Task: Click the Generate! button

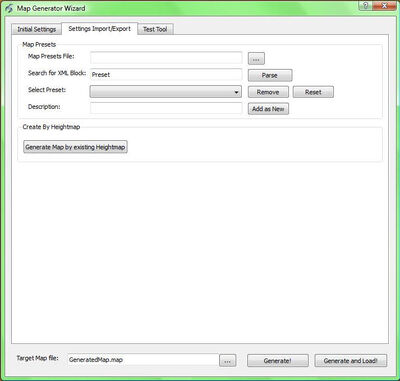Action: (x=278, y=361)
